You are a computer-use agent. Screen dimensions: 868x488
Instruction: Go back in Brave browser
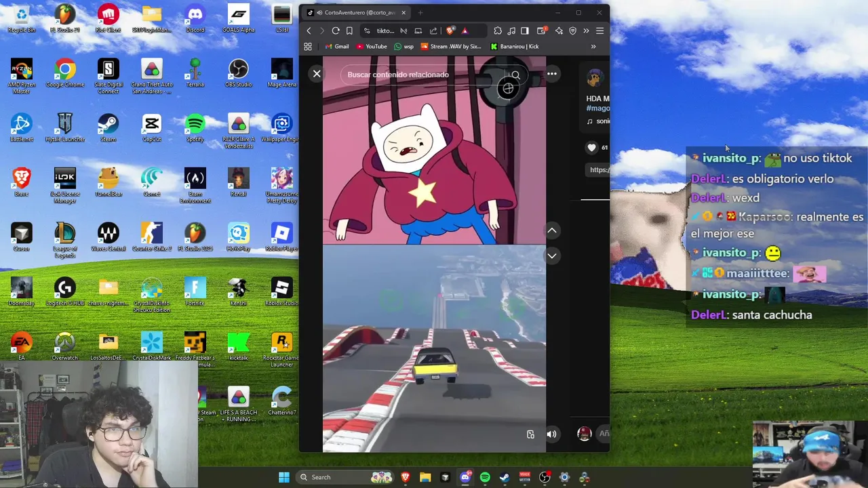pos(309,30)
